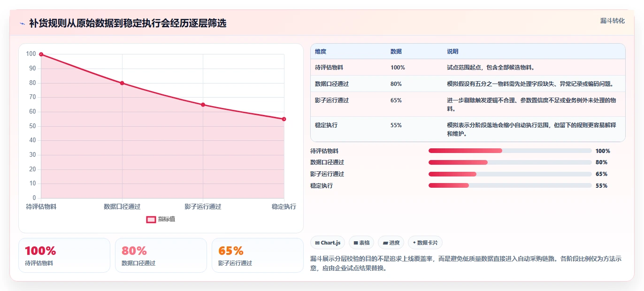Click the footer paragraph starting 漏斗展示分层校验
The width and height of the screenshot is (644, 291).
(466, 264)
